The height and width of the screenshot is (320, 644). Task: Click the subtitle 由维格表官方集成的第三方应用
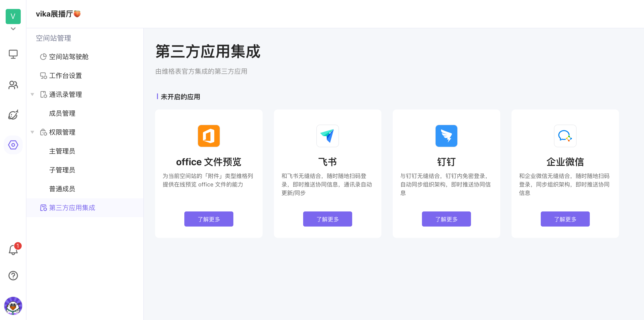pyautogui.click(x=201, y=71)
